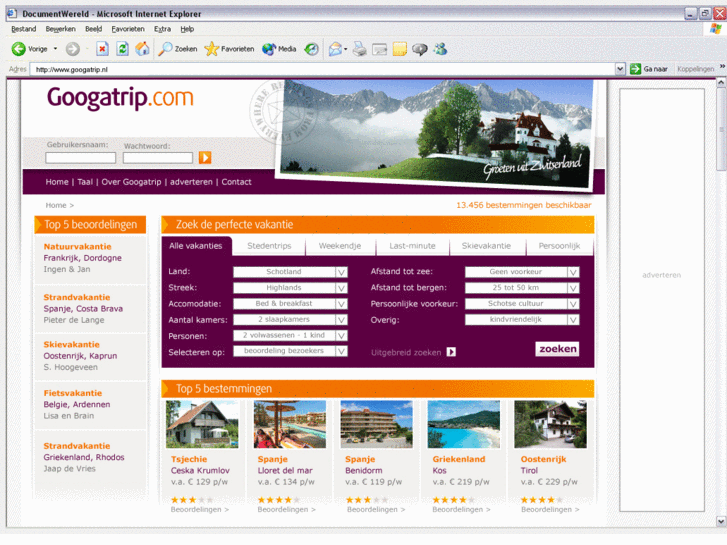Open Natuurvakantie Frankrijk, Dordogne review
Image resolution: width=727 pixels, height=545 pixels.
click(x=90, y=258)
